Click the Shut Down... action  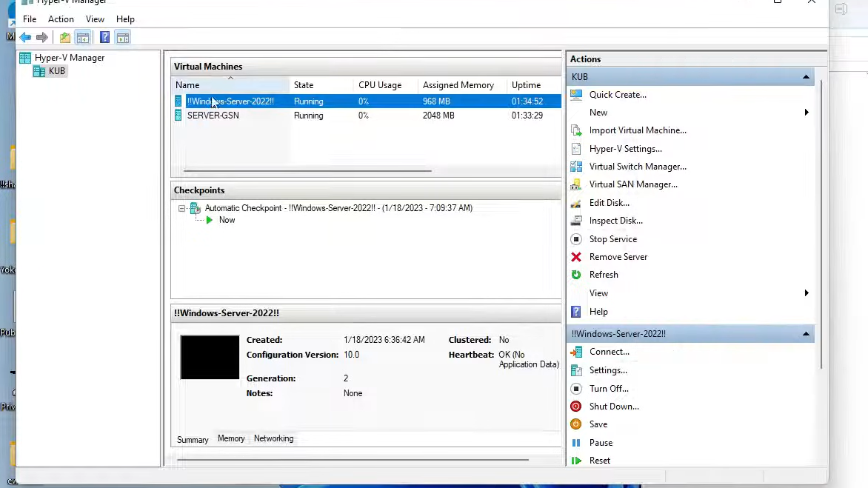click(614, 407)
